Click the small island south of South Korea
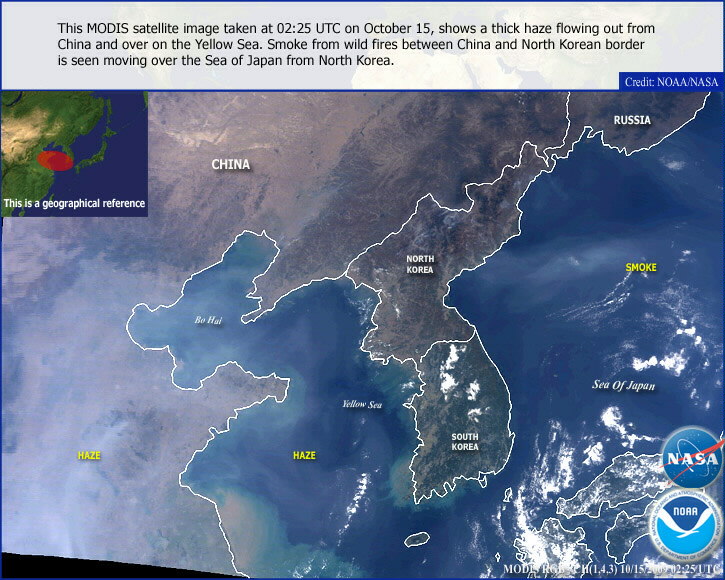Image resolution: width=725 pixels, height=580 pixels. tap(418, 540)
